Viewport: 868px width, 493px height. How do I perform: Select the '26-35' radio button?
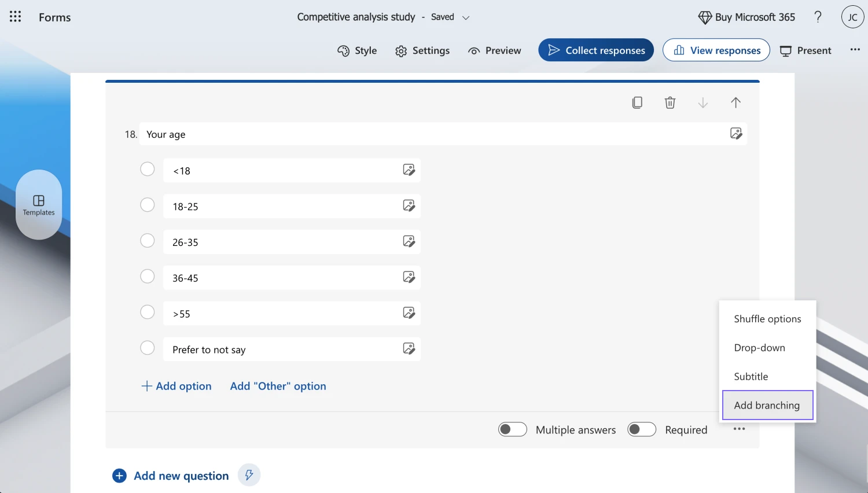(148, 241)
